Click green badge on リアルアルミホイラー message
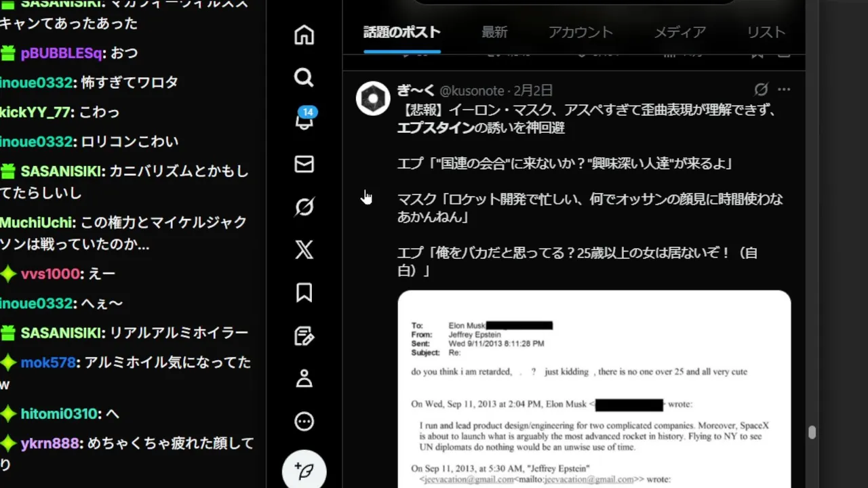Viewport: 868px width, 488px height. pyautogui.click(x=8, y=333)
